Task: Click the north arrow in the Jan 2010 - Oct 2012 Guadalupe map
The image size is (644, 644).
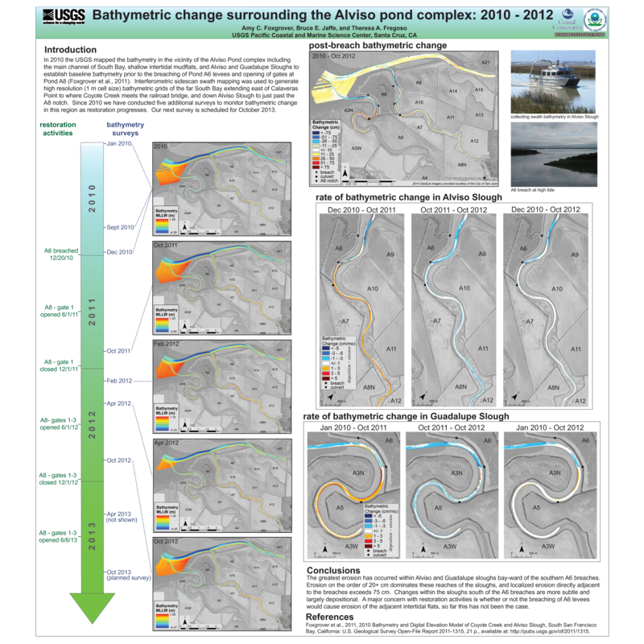Action: point(522,549)
